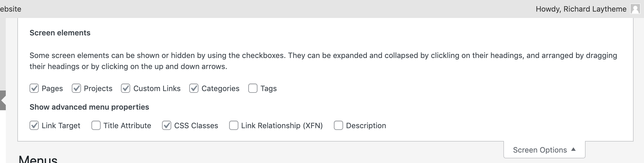
Task: Uncheck the Projects screen element checkbox
Action: click(76, 88)
